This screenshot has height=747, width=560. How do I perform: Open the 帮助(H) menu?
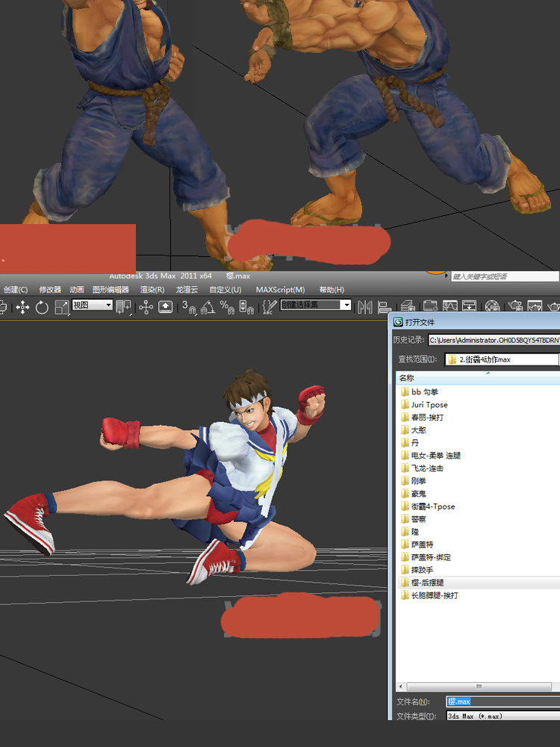(x=332, y=290)
